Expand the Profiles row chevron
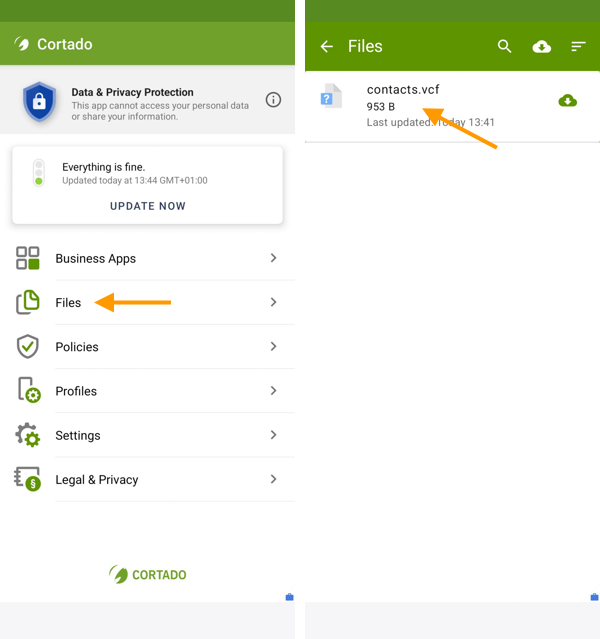 click(x=274, y=390)
